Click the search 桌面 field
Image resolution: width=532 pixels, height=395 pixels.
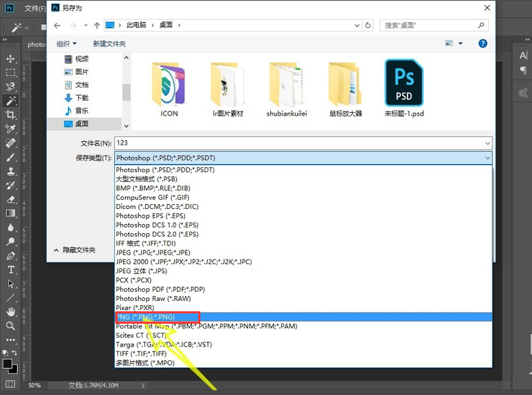[x=435, y=25]
